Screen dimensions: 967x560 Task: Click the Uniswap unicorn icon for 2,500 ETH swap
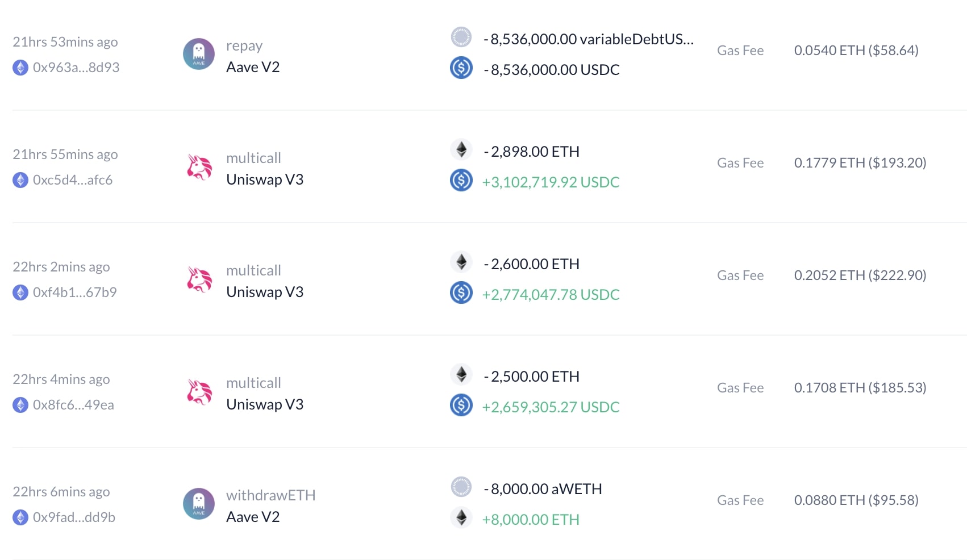click(199, 392)
